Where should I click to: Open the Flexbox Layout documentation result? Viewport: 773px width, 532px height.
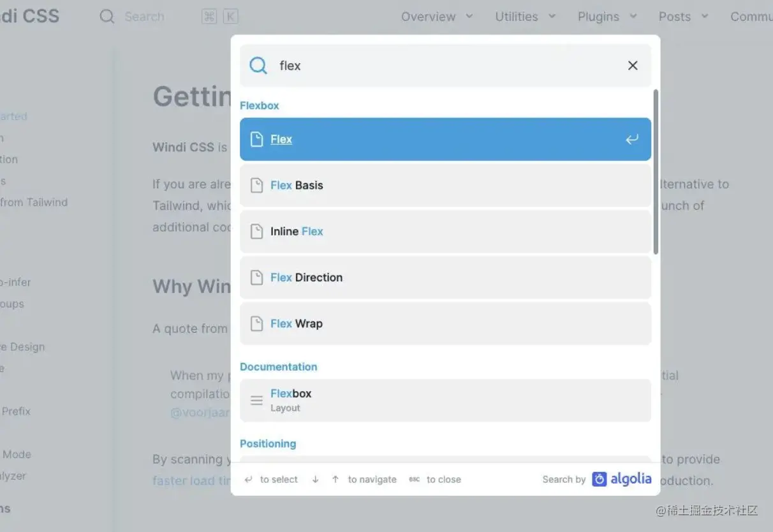(x=445, y=401)
